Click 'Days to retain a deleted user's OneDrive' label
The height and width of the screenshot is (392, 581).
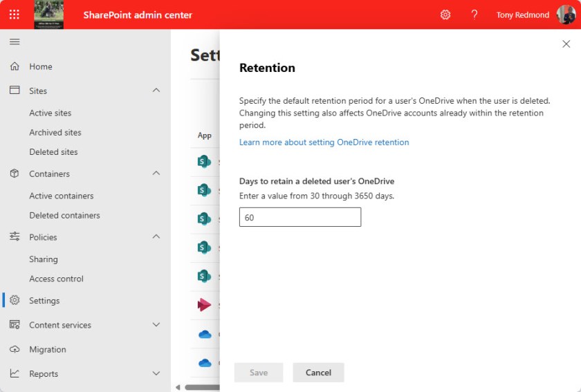(317, 181)
